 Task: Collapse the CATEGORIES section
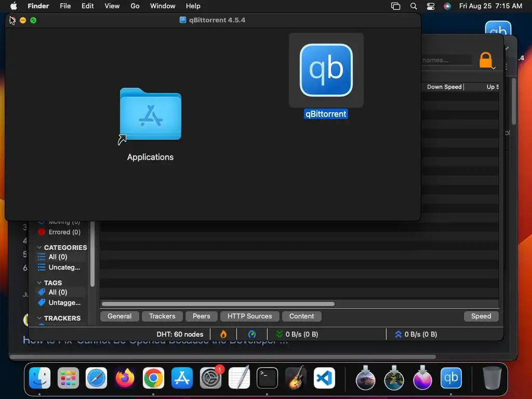[39, 247]
